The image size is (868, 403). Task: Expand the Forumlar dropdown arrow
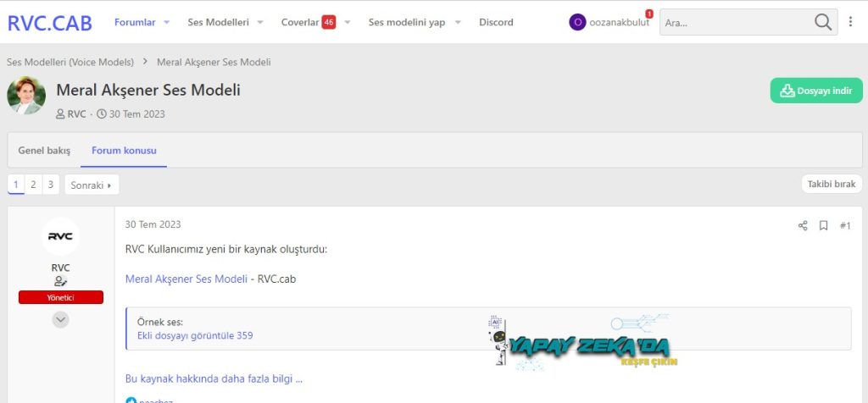[x=167, y=22]
